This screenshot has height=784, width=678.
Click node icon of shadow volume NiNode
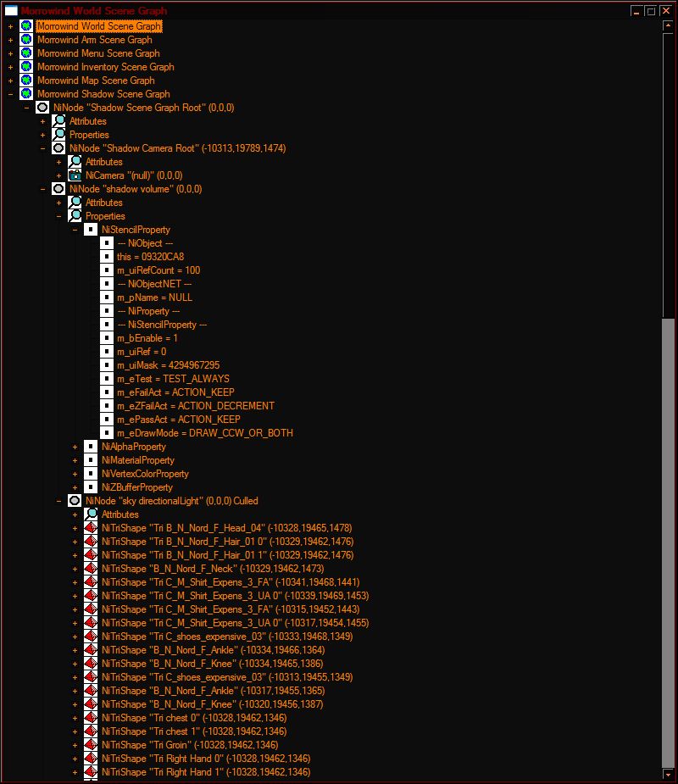point(58,188)
